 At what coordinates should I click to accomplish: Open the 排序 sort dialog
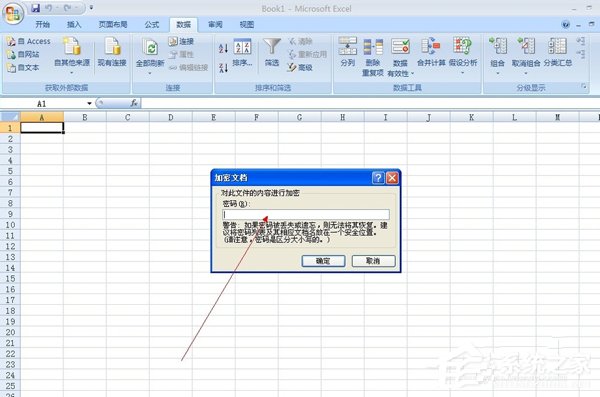click(x=242, y=52)
